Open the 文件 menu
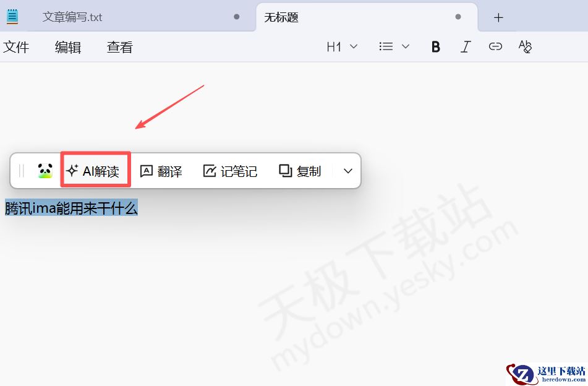The height and width of the screenshot is (386, 588). click(17, 46)
